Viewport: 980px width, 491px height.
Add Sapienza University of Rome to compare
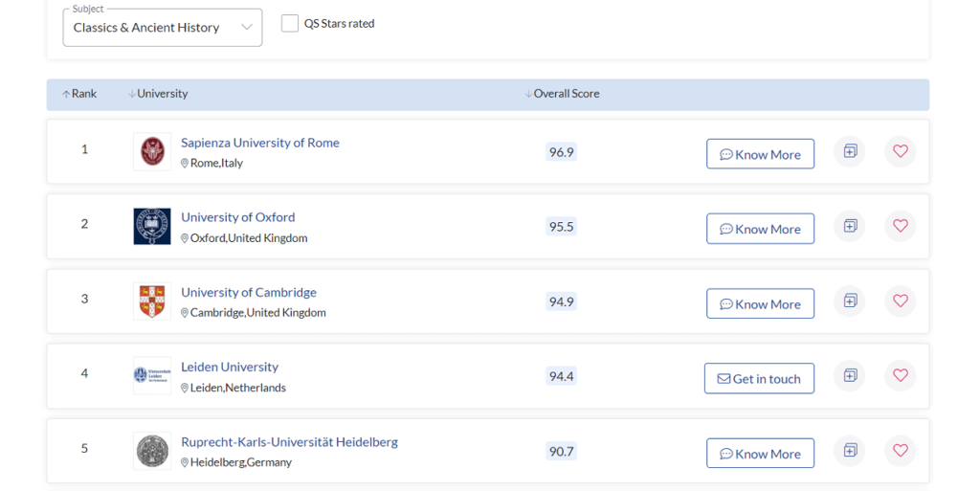(x=850, y=151)
